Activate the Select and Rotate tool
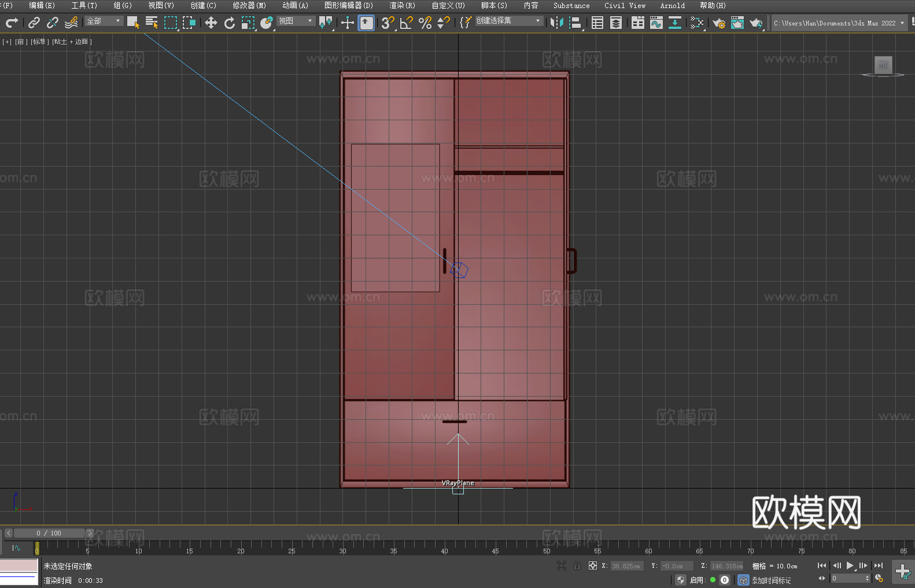This screenshot has width=915, height=588. (x=230, y=23)
